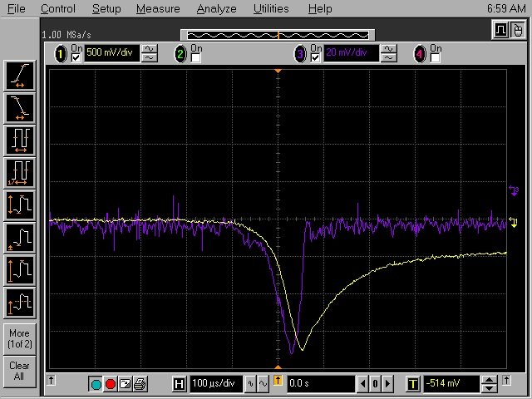This screenshot has height=399, width=532.
Task: Decrease channel 1 vertical scale
Action: pos(150,58)
